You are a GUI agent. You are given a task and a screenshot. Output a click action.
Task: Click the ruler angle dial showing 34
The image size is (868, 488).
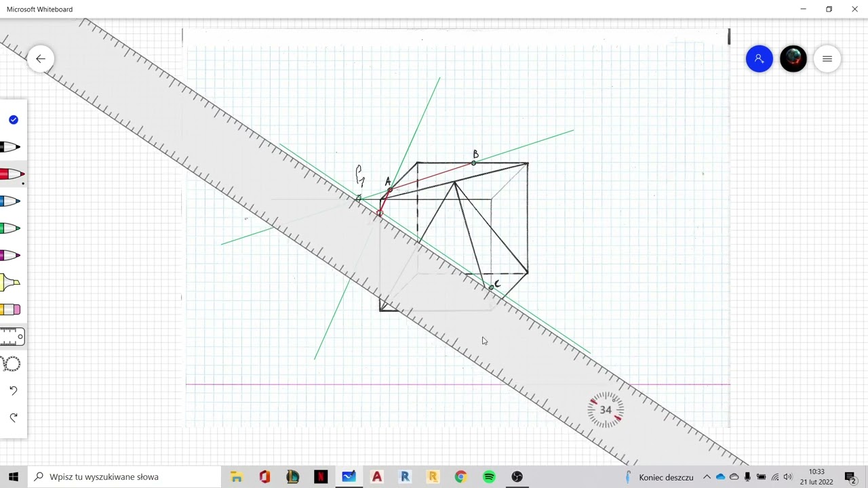(x=606, y=410)
